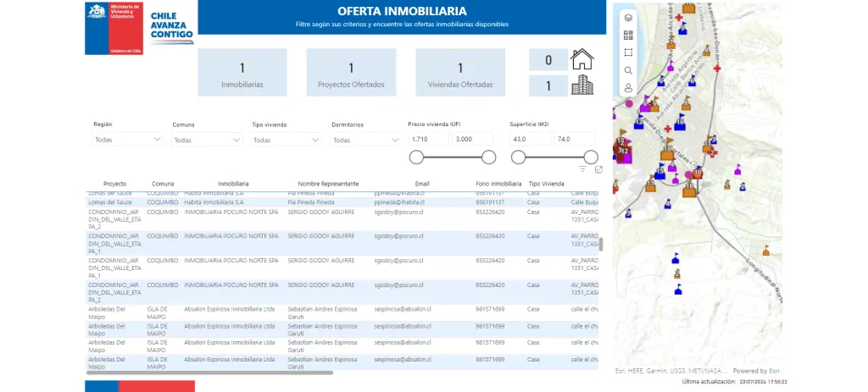Click the left handle of price slider
The height and width of the screenshot is (392, 868).
(x=416, y=157)
